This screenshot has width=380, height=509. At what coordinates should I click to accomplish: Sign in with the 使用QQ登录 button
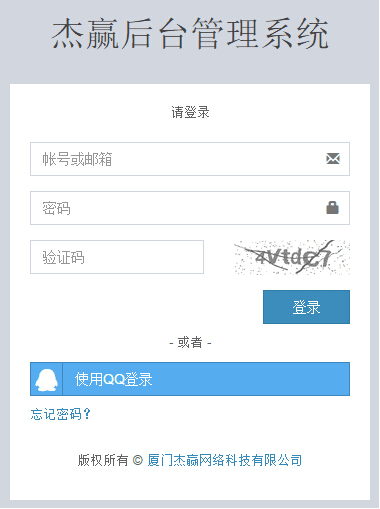pyautogui.click(x=190, y=379)
